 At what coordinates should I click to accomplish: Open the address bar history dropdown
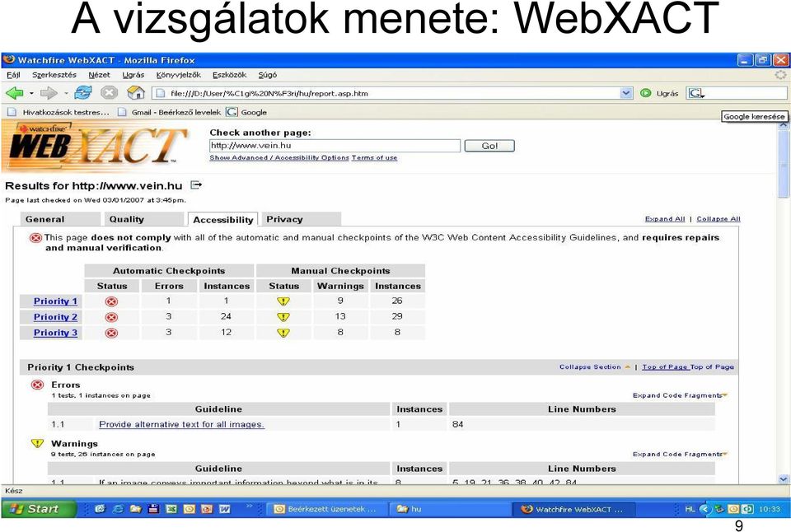pos(626,93)
